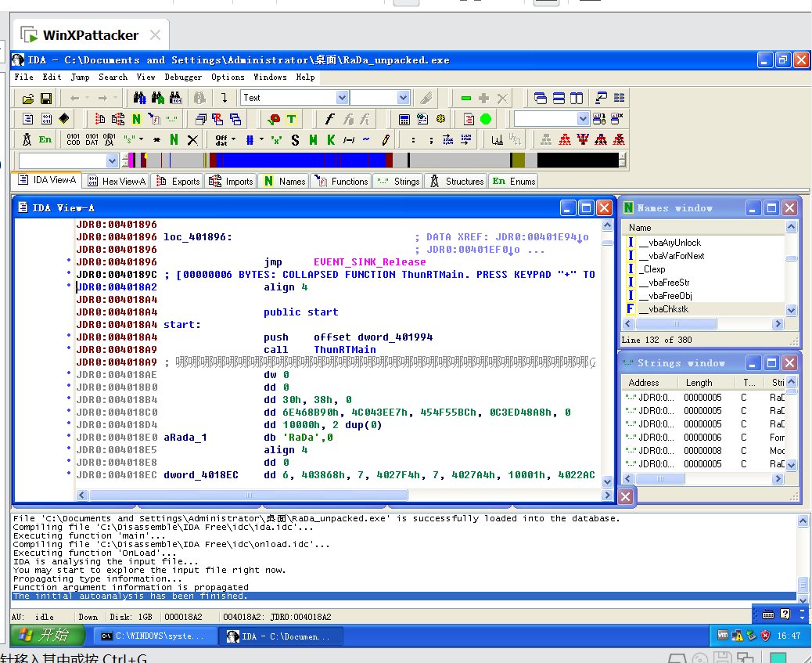
Task: Open the empty dropdown next to Text
Action: coord(404,98)
